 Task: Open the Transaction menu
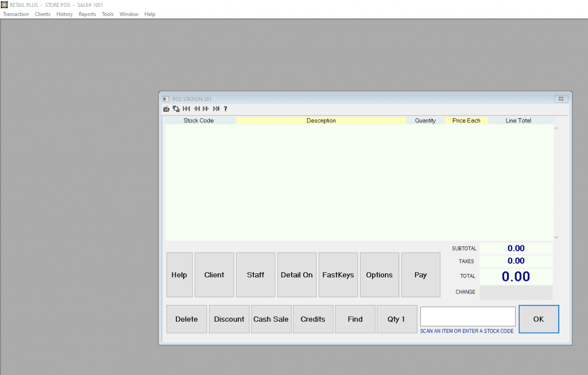[x=16, y=14]
